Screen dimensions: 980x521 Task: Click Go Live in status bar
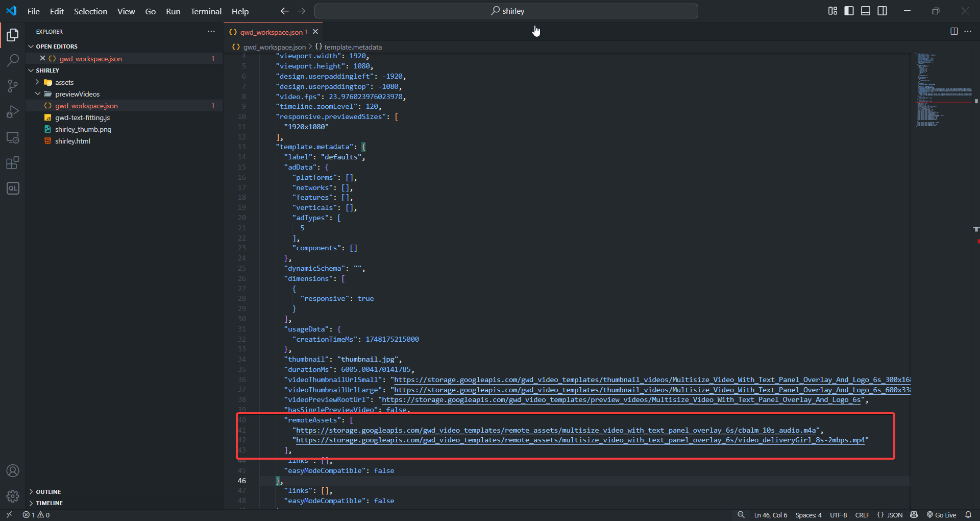pyautogui.click(x=941, y=515)
